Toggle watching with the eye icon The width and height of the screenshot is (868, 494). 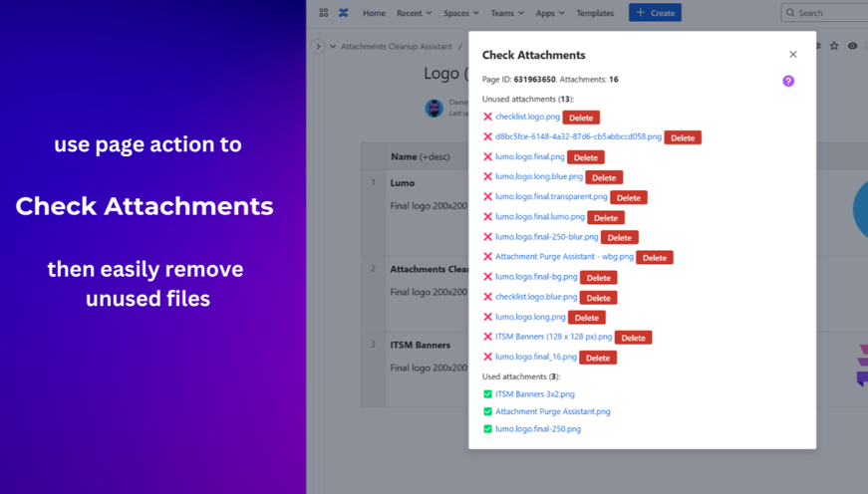(852, 46)
